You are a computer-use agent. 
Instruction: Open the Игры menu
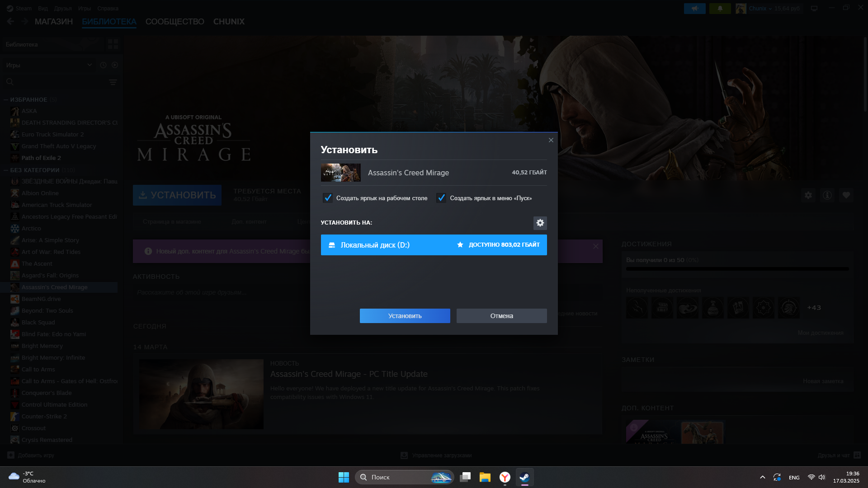[x=84, y=8]
